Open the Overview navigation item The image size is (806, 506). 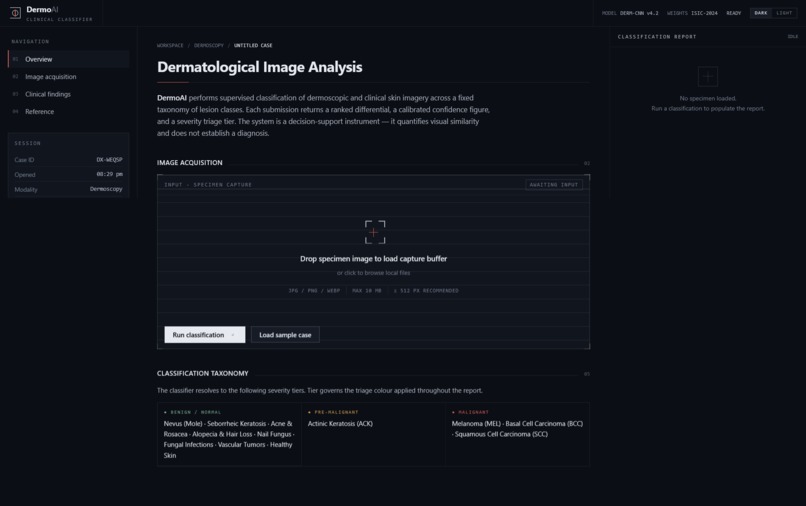(x=68, y=59)
